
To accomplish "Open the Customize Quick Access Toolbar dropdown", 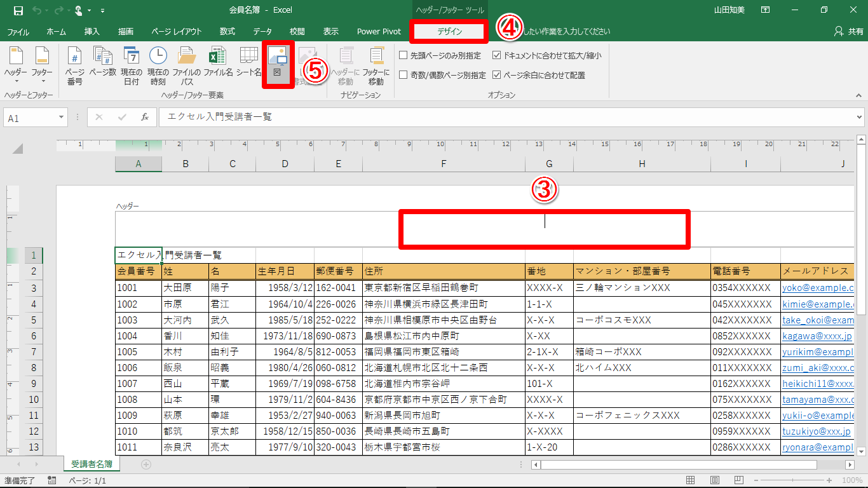I will 103,11.
